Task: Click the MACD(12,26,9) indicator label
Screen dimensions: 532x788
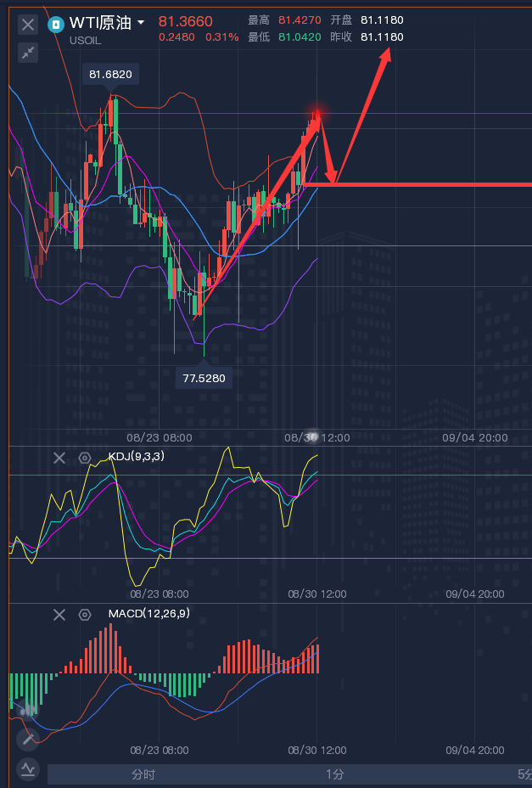Action: click(148, 613)
